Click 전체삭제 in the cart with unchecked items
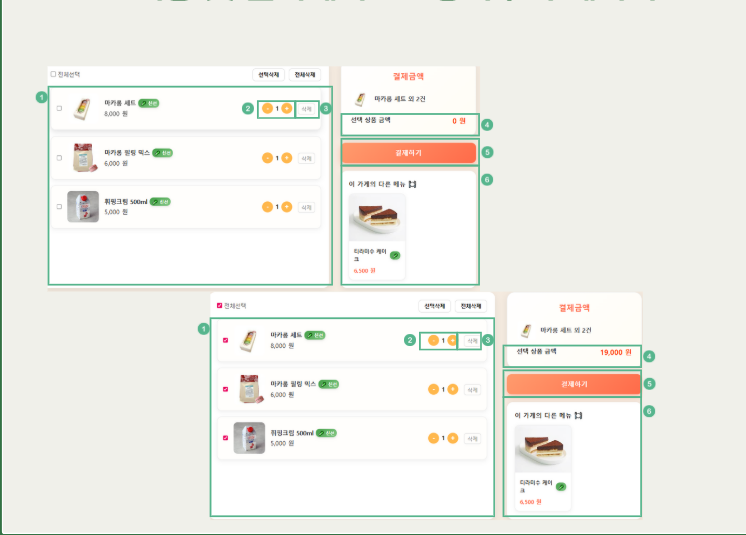The height and width of the screenshot is (535, 746). pyautogui.click(x=305, y=75)
